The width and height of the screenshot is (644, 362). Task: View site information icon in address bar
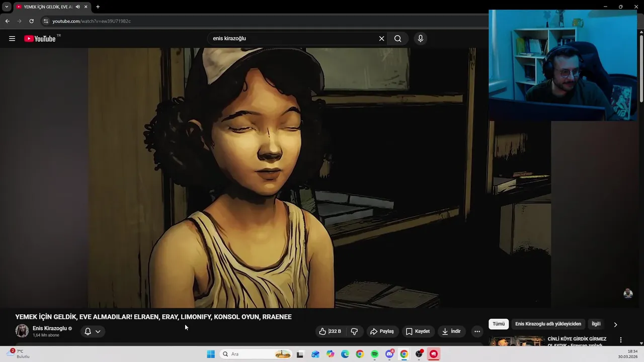pos(46,21)
